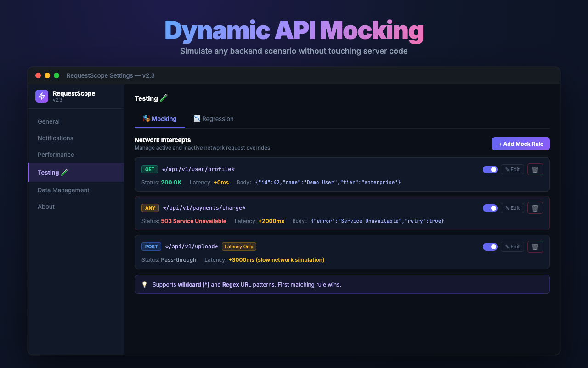588x368 pixels.
Task: Disable the user/profile mock rule toggle
Action: pyautogui.click(x=490, y=169)
